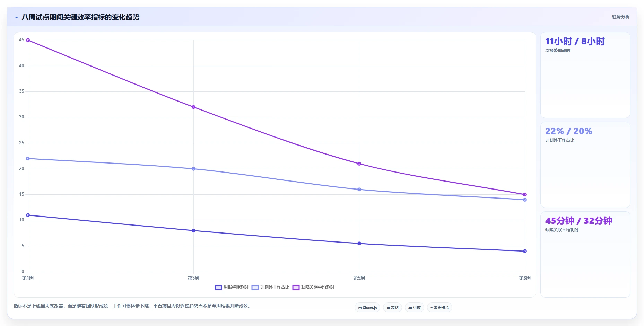644x326 pixels.
Task: Click the trend icon beside the chart title
Action: coord(16,17)
